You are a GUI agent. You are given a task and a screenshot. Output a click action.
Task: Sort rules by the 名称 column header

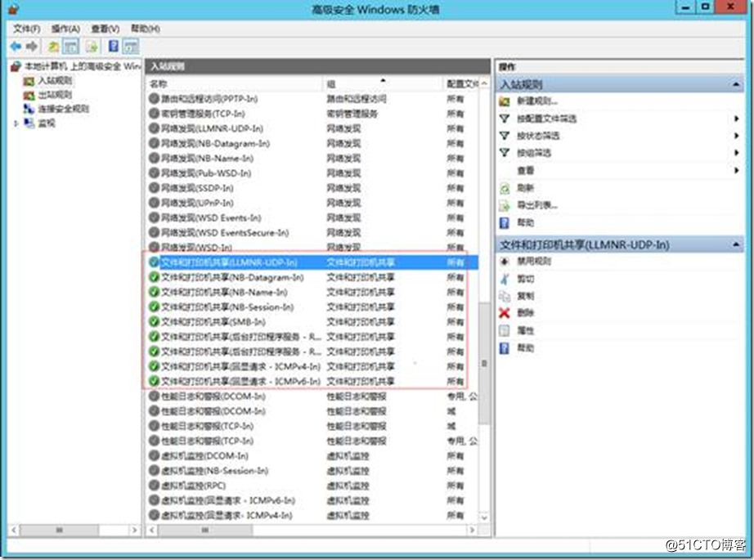(235, 83)
